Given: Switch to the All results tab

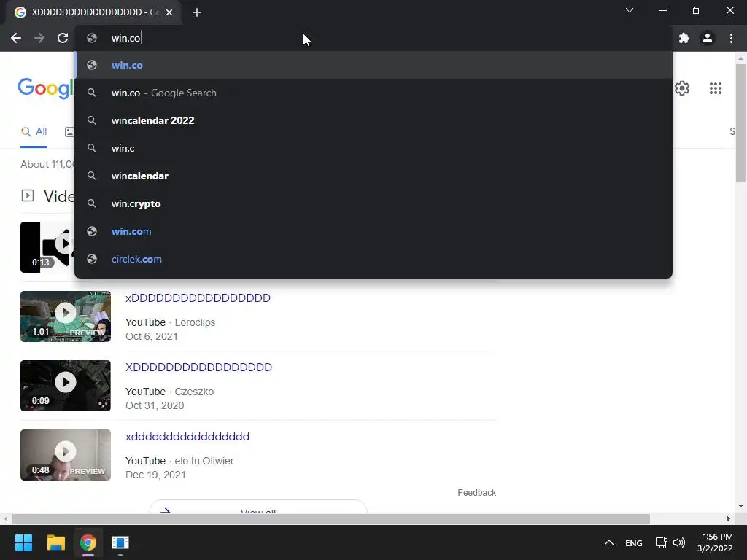Looking at the screenshot, I should point(34,132).
